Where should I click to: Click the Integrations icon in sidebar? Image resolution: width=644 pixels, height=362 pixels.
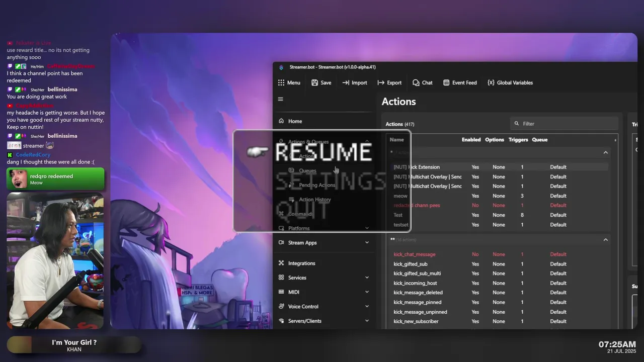click(x=281, y=263)
